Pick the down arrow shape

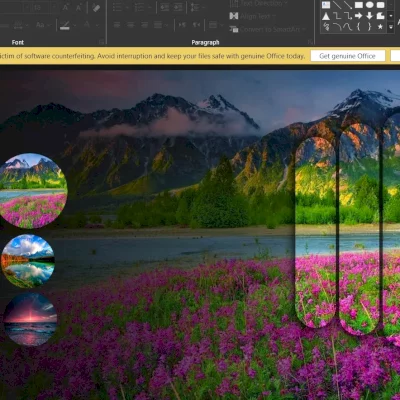click(369, 16)
